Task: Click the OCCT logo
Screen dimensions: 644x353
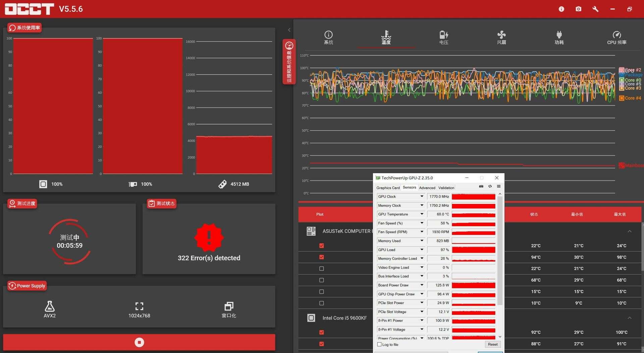Action: click(x=29, y=9)
